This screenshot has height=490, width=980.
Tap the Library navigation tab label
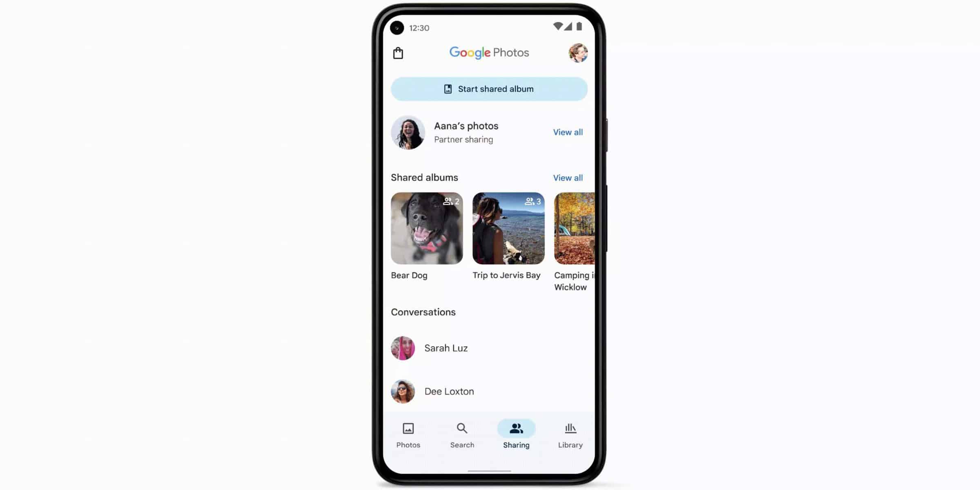[x=570, y=444]
